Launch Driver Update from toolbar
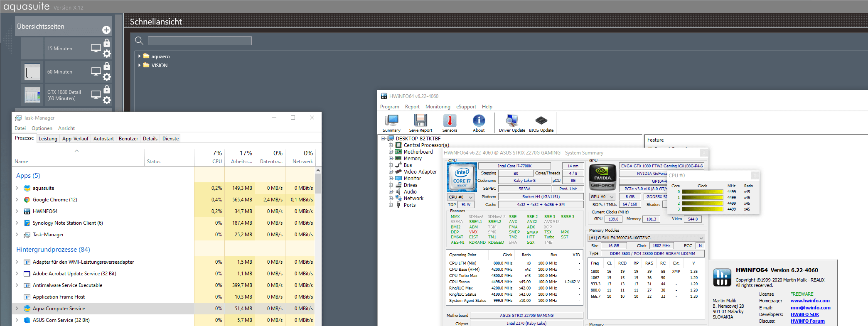 (512, 123)
